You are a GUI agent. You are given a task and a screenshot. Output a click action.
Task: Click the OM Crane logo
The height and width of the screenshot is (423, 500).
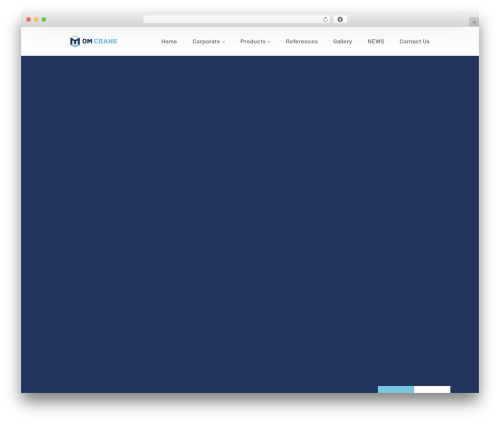tap(93, 41)
